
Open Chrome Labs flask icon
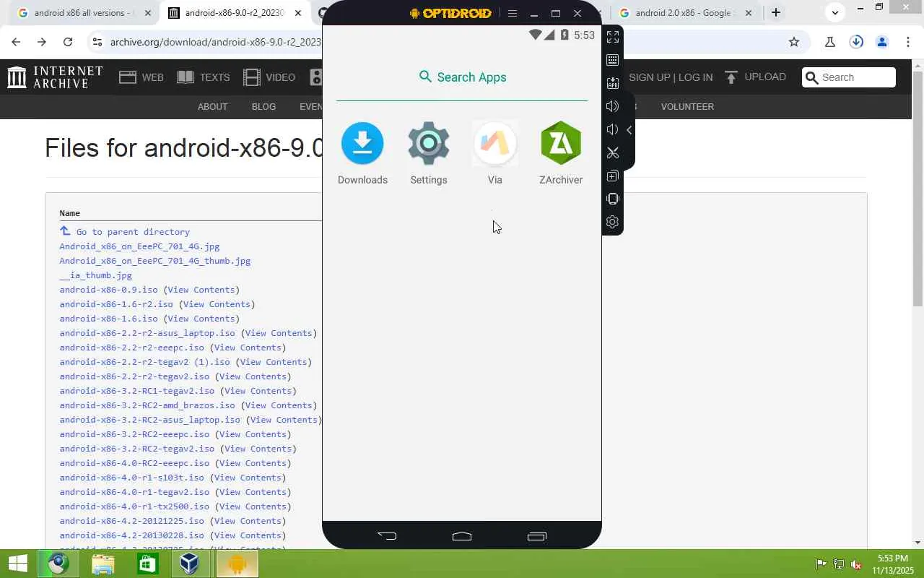click(x=830, y=42)
